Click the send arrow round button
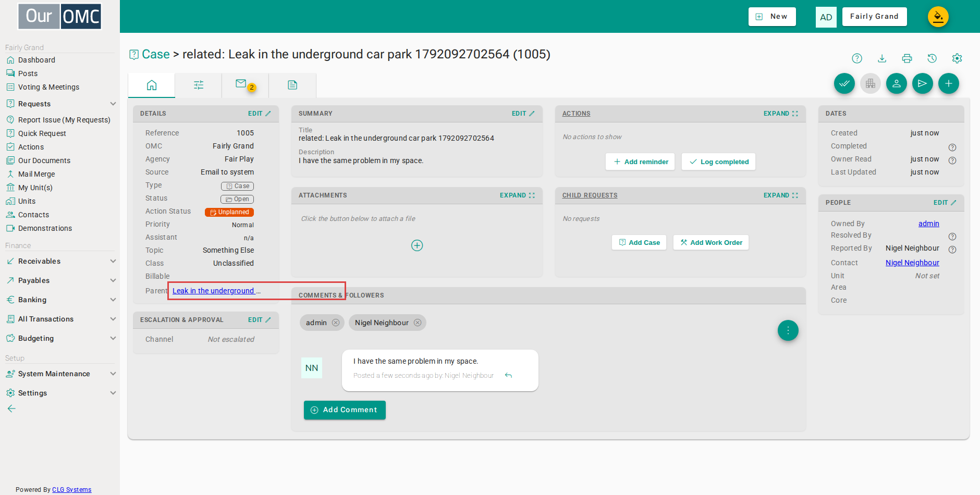The height and width of the screenshot is (495, 980). click(923, 83)
